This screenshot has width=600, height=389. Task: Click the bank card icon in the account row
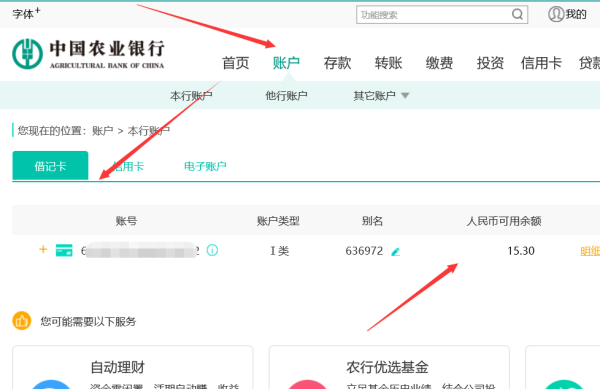(x=64, y=250)
